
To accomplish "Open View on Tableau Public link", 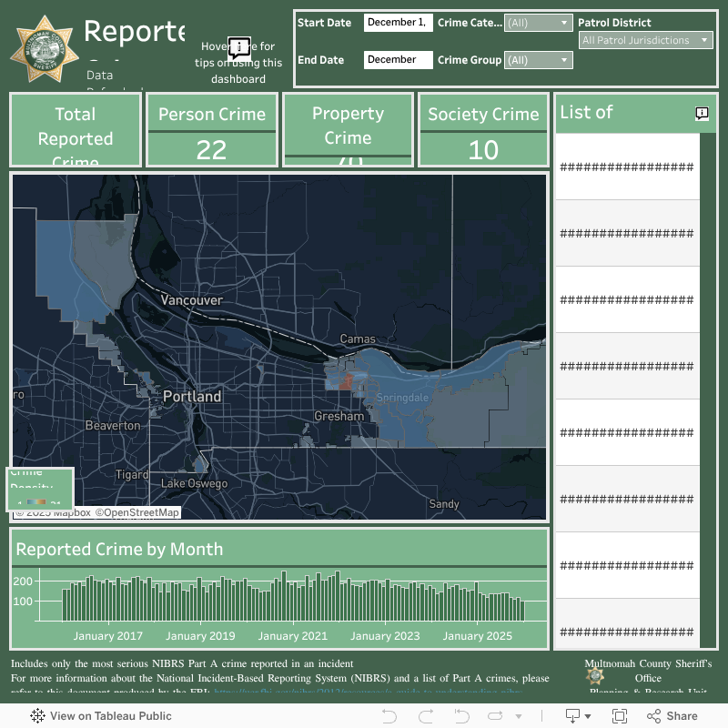I will click(101, 716).
